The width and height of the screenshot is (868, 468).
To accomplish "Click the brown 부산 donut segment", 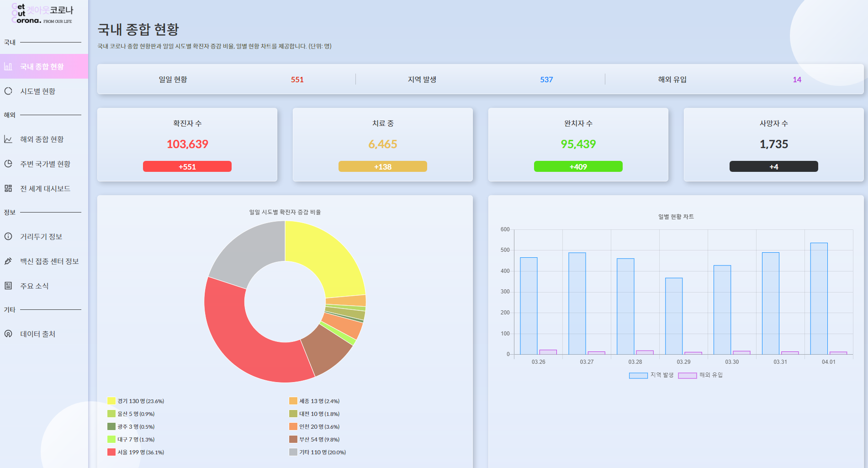I will pyautogui.click(x=327, y=350).
